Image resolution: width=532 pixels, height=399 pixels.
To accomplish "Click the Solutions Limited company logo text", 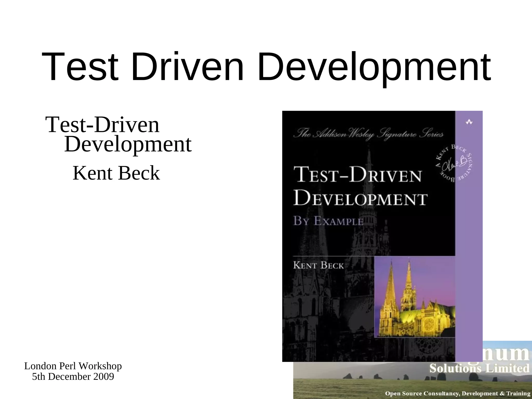I will pyautogui.click(x=479, y=369).
